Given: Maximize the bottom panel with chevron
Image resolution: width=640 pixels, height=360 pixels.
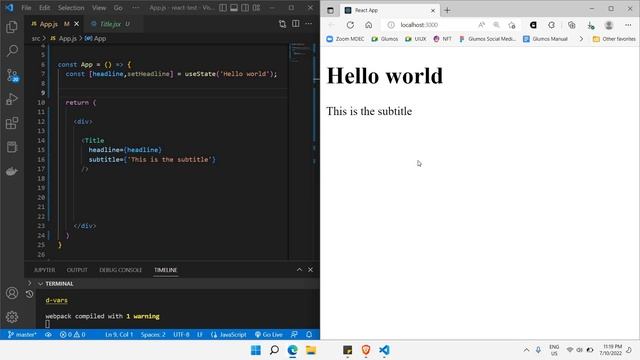Looking at the screenshot, I should 299,269.
